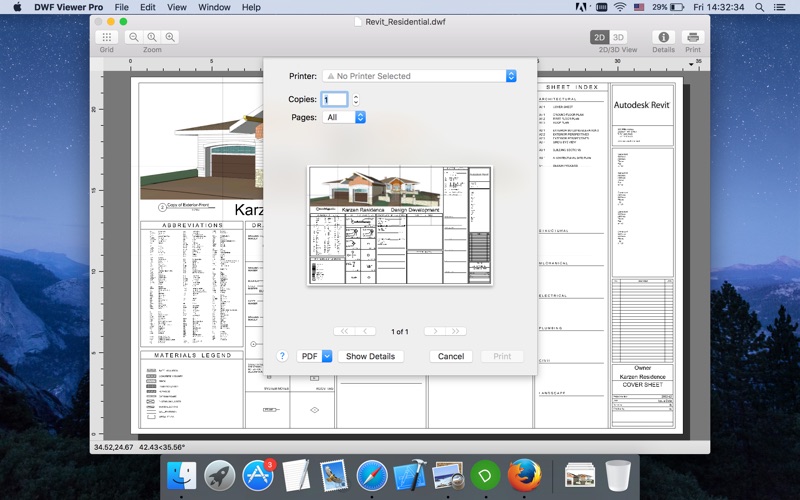Switch to 2D view mode
This screenshot has width=800, height=500.
pyautogui.click(x=599, y=37)
